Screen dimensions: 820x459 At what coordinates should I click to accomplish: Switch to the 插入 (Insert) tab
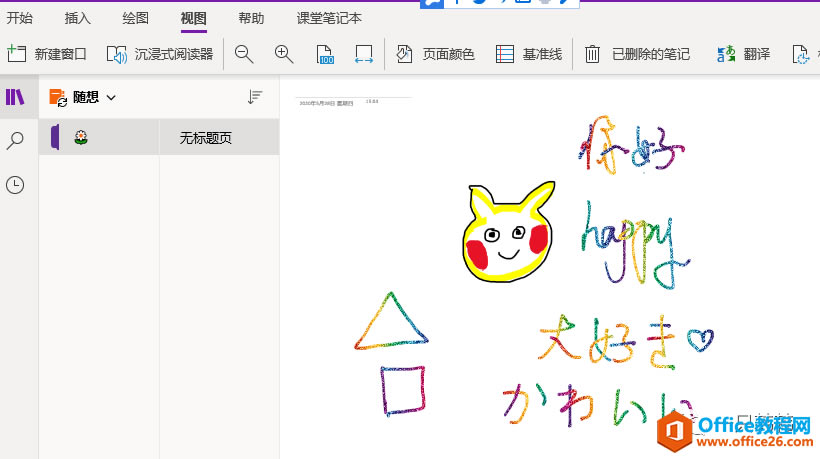point(77,18)
